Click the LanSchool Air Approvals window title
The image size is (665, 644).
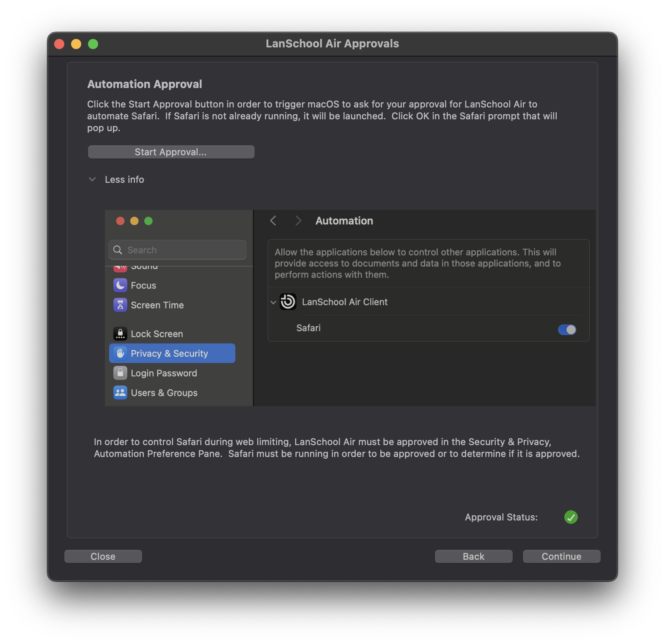(332, 44)
